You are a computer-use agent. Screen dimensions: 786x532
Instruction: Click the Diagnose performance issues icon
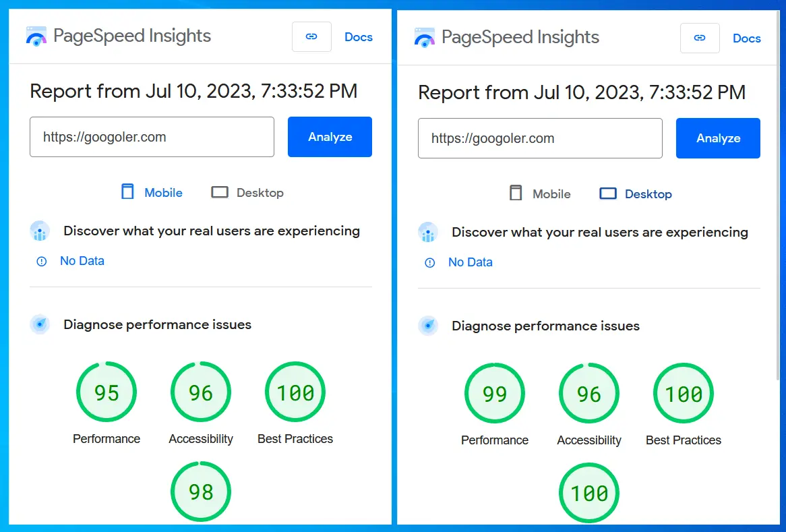[x=39, y=324]
